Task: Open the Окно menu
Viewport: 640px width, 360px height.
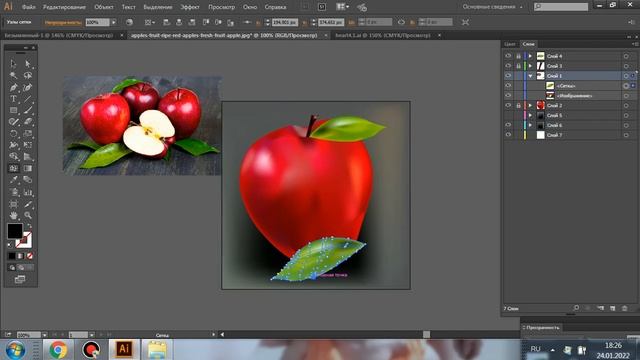Action: pos(250,7)
